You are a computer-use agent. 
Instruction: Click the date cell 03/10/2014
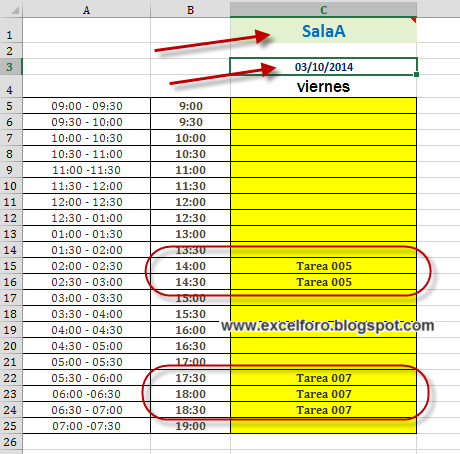pos(323,67)
